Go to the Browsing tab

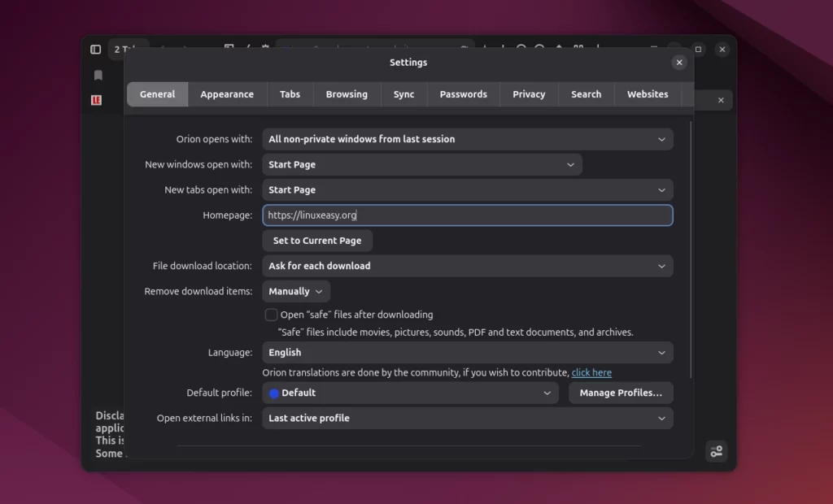pos(347,94)
